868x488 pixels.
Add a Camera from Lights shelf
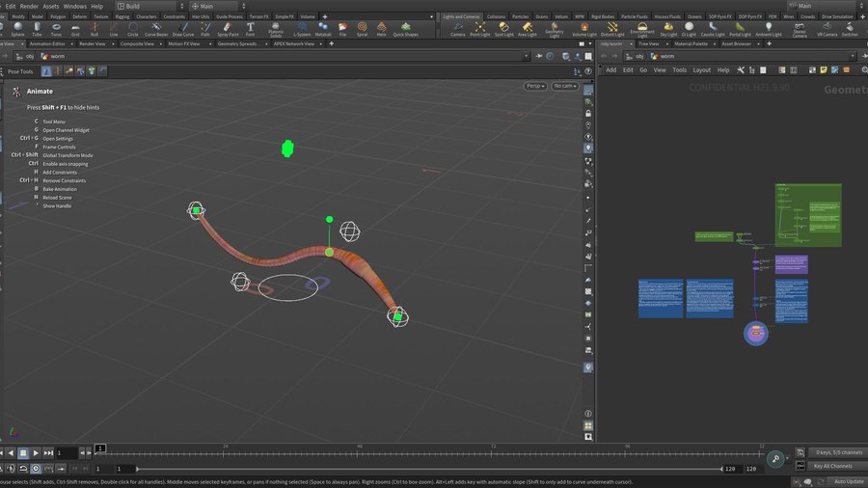(458, 29)
